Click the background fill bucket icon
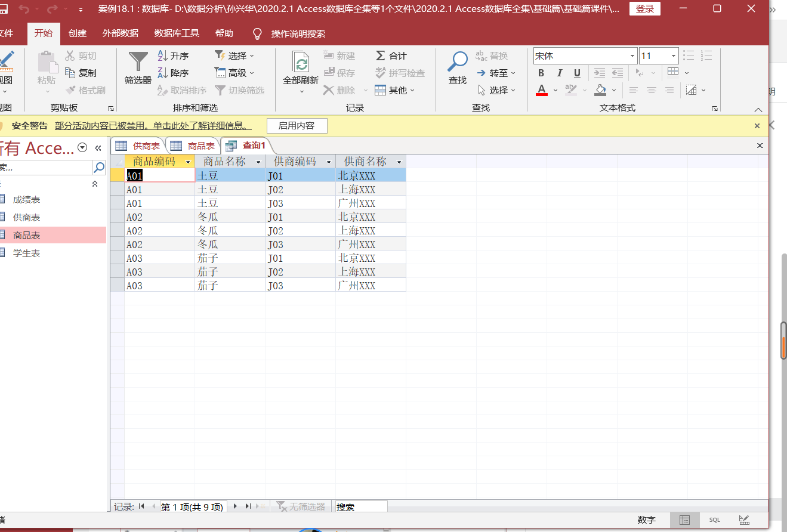The width and height of the screenshot is (787, 532). [600, 90]
